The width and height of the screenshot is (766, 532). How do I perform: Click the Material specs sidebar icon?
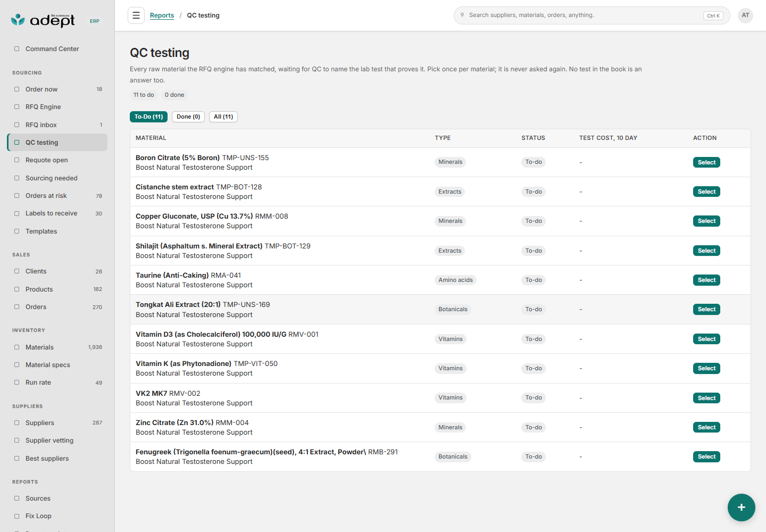tap(16, 365)
